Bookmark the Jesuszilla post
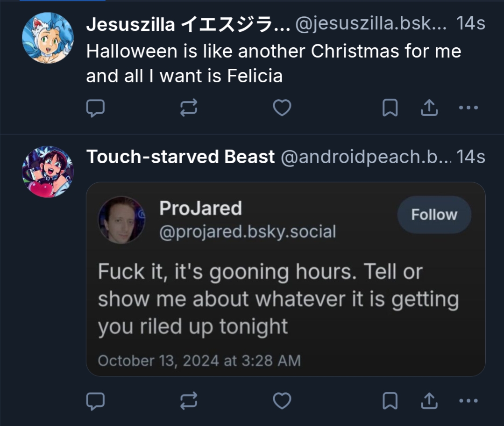This screenshot has width=504, height=426. coord(390,108)
